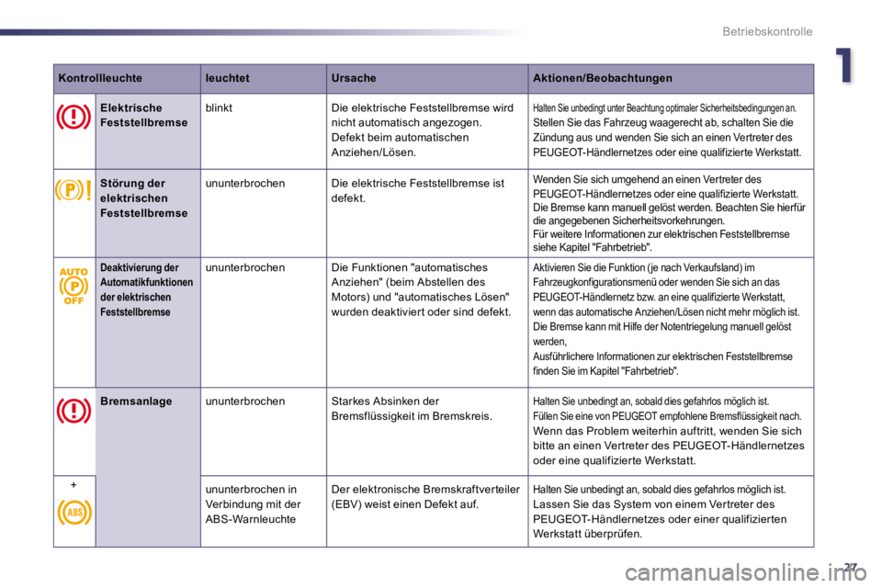This screenshot has height=588, width=882.
Task: Select the Störung der elektrischen Feststellbremse label
Action: pyautogui.click(x=144, y=198)
